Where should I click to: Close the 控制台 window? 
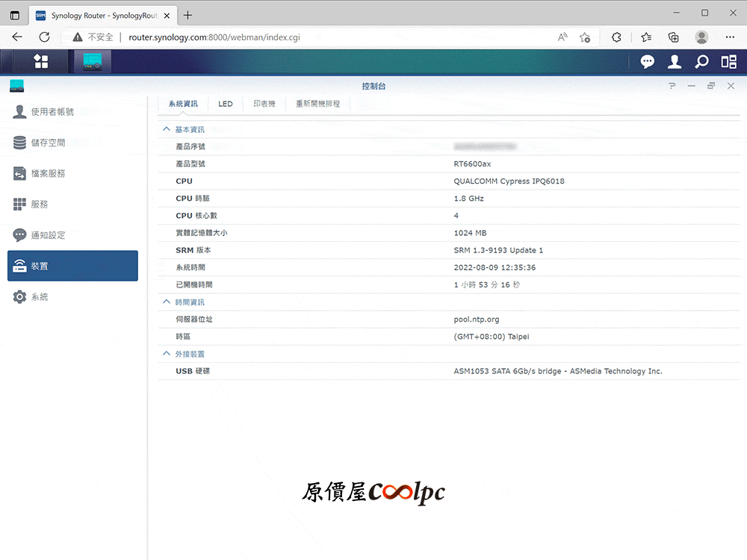[x=731, y=86]
